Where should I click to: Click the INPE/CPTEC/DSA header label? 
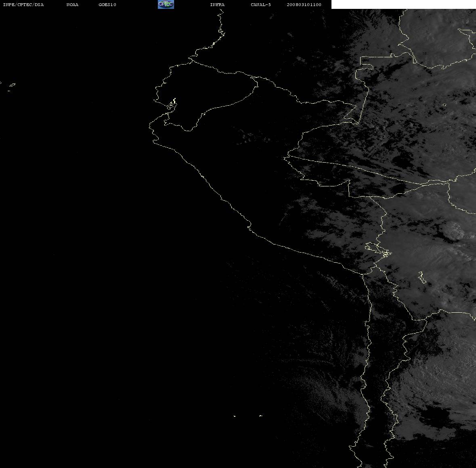point(23,4)
